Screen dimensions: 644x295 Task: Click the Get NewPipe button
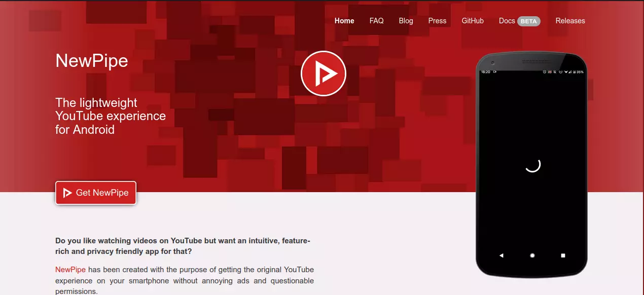96,193
